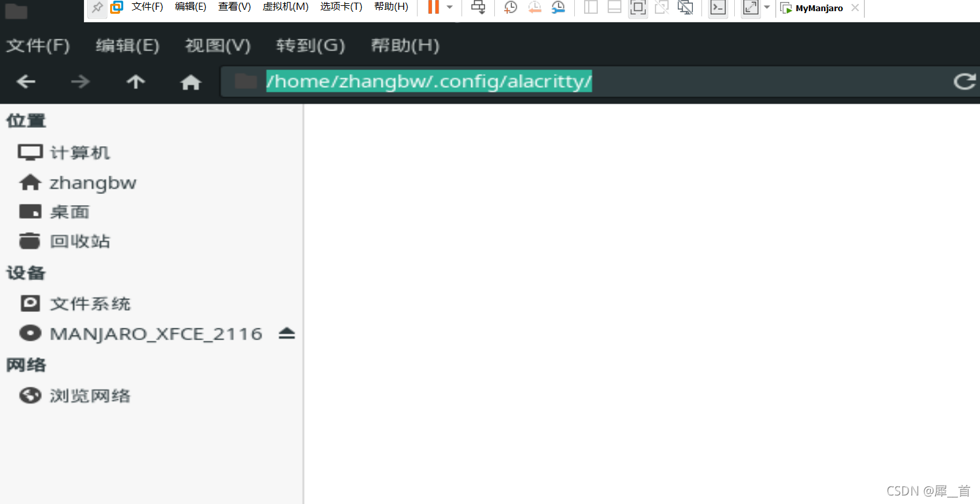This screenshot has width=980, height=504.
Task: Expand the stretch display options dropdown
Action: (x=766, y=7)
